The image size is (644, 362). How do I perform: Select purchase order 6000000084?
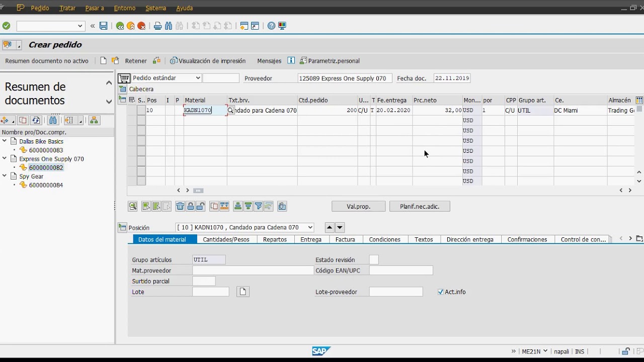(x=46, y=185)
